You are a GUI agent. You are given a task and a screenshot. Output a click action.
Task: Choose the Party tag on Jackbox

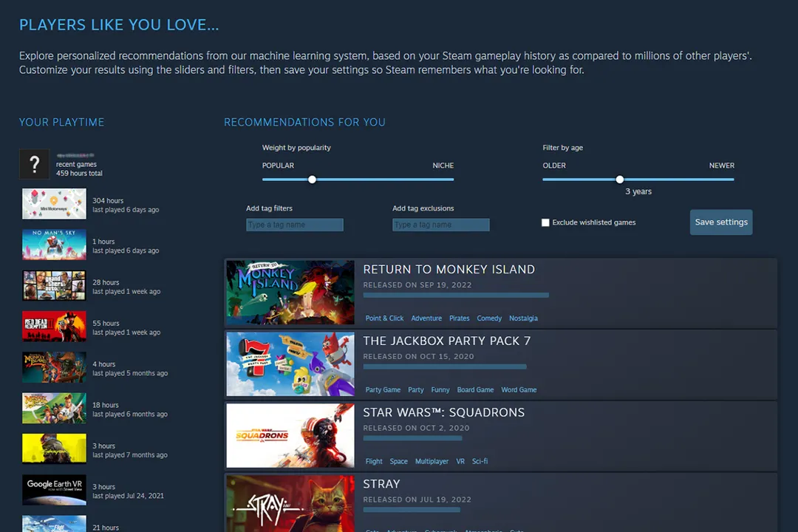point(416,390)
